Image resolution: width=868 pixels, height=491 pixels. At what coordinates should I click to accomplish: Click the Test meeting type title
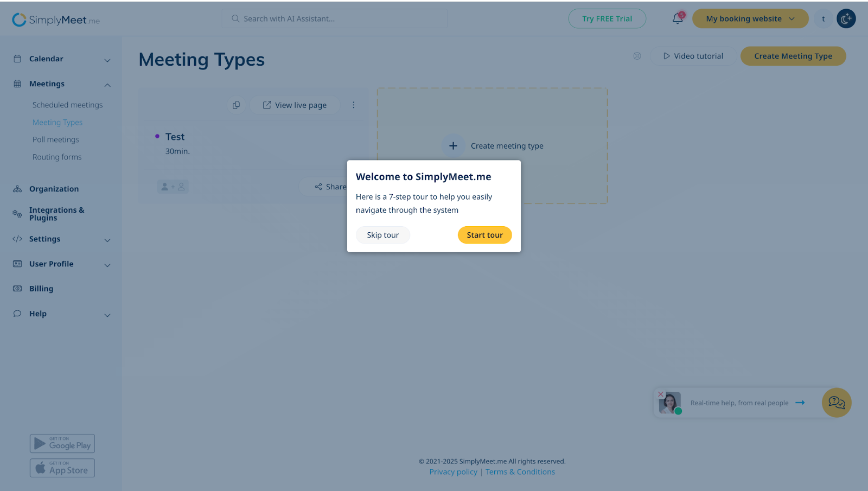[175, 137]
